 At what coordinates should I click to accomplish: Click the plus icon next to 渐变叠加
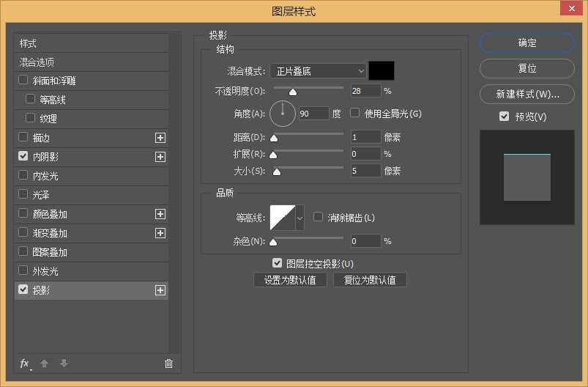pos(160,233)
